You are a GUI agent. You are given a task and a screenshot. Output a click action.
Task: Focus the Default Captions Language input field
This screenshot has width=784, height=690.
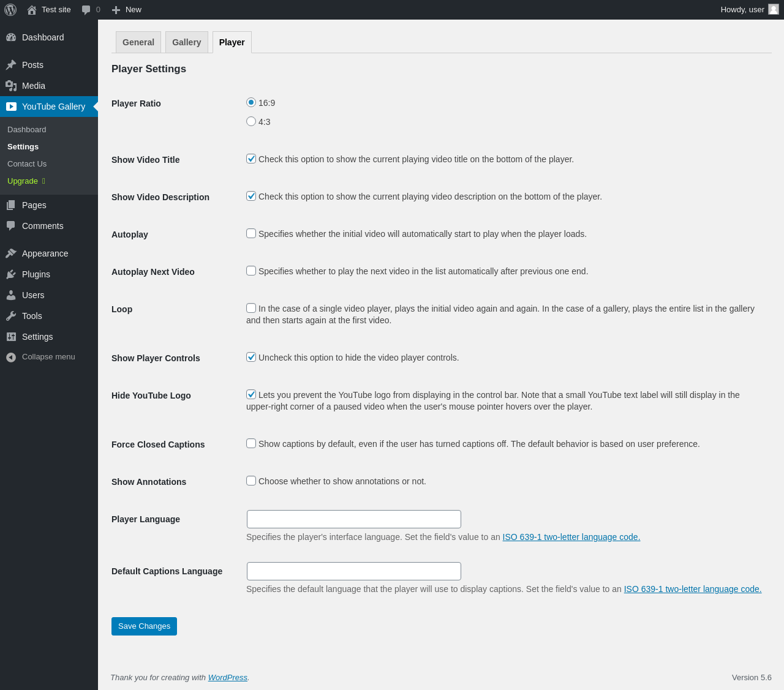point(354,571)
